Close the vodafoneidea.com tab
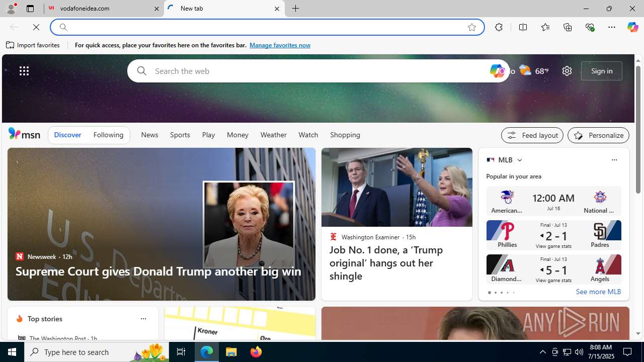Viewport: 644px width, 362px height. click(156, 9)
